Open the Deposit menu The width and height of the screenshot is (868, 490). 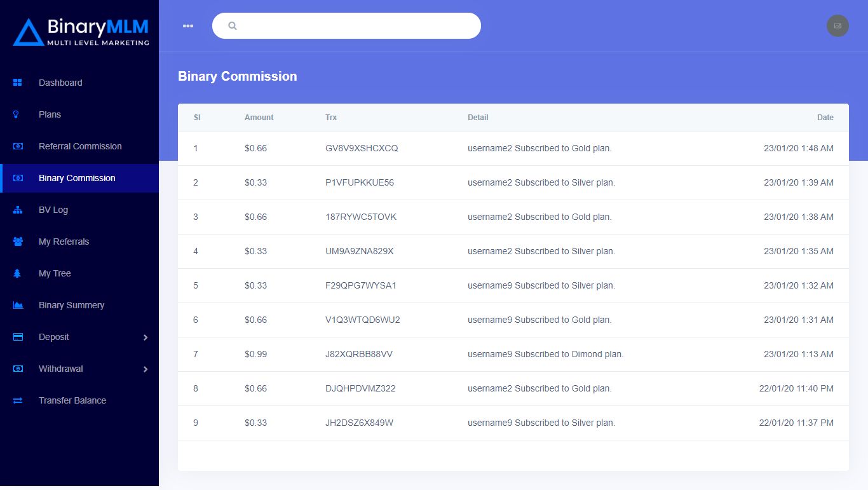point(79,337)
